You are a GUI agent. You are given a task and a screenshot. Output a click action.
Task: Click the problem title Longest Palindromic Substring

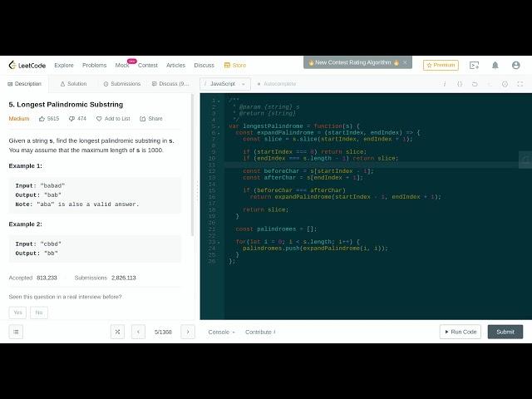click(66, 105)
